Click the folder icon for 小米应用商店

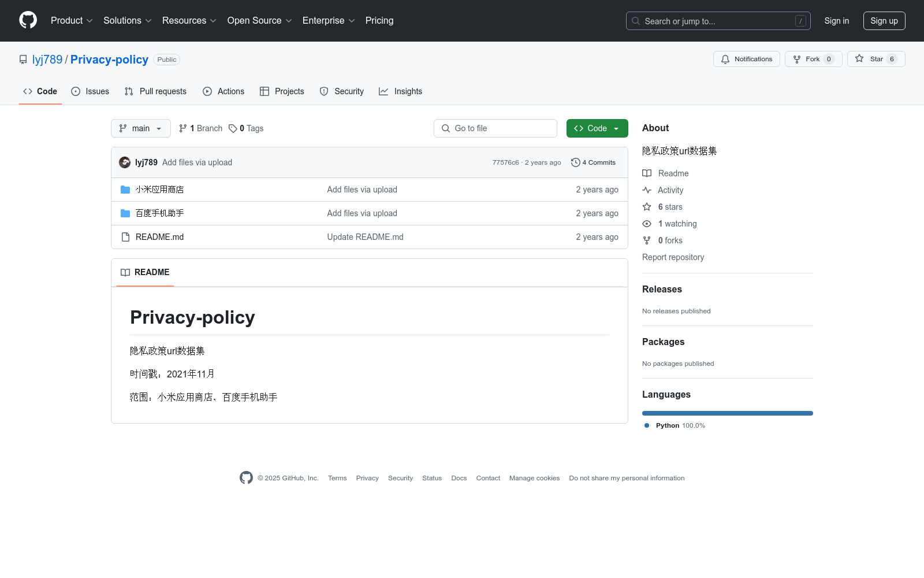pos(125,190)
